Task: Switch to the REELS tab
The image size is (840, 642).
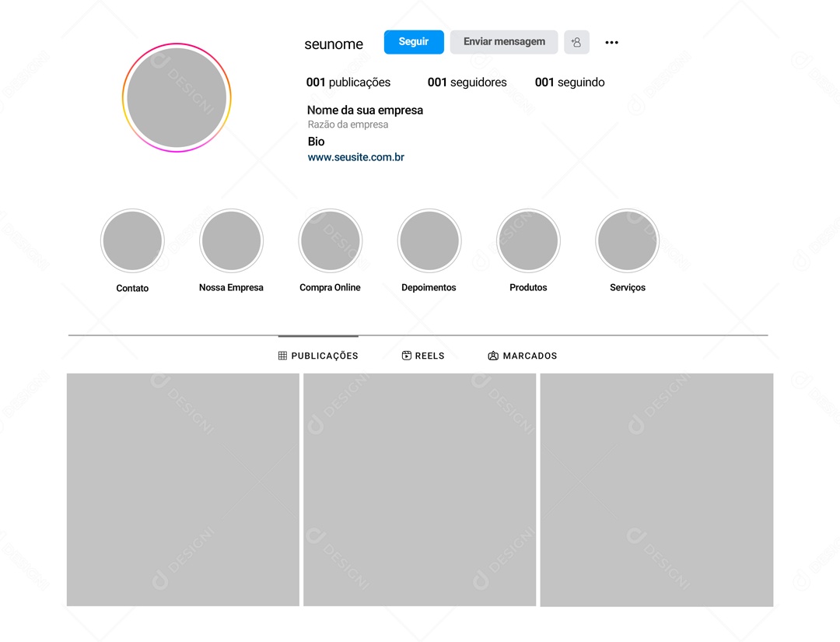Action: (x=422, y=356)
